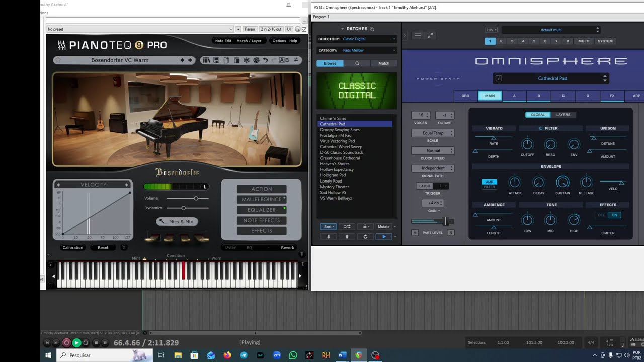The image size is (644, 362).
Task: Select the AMP envelope button
Action: 489,182
